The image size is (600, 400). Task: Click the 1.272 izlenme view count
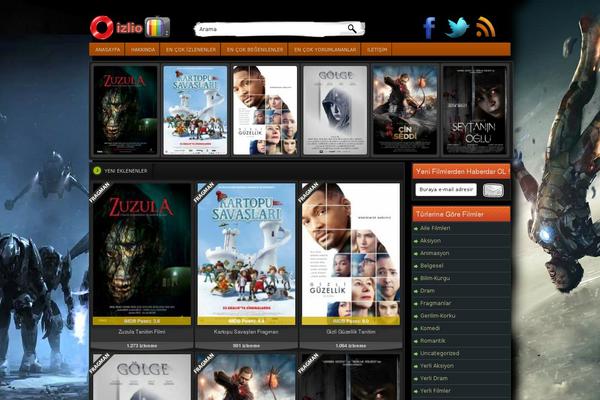pos(142,346)
